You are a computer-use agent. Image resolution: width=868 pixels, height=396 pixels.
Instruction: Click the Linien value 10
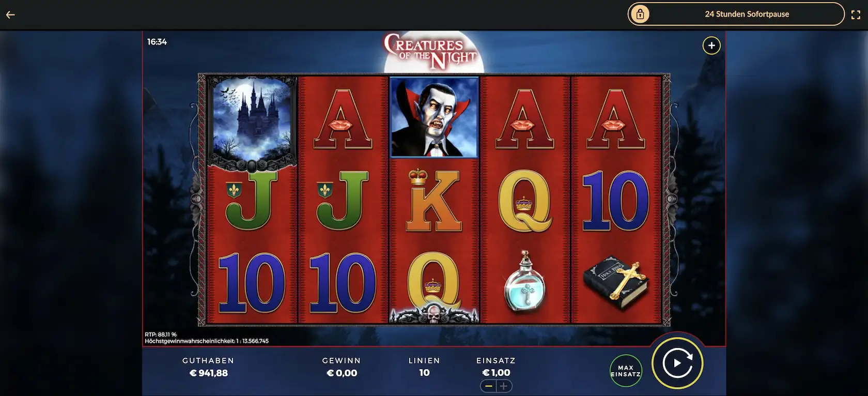[x=424, y=373]
